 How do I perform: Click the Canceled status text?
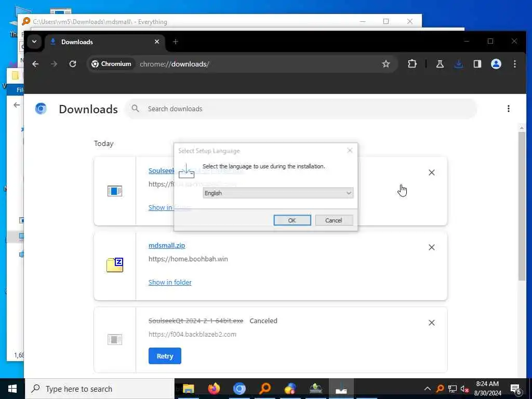click(x=263, y=321)
